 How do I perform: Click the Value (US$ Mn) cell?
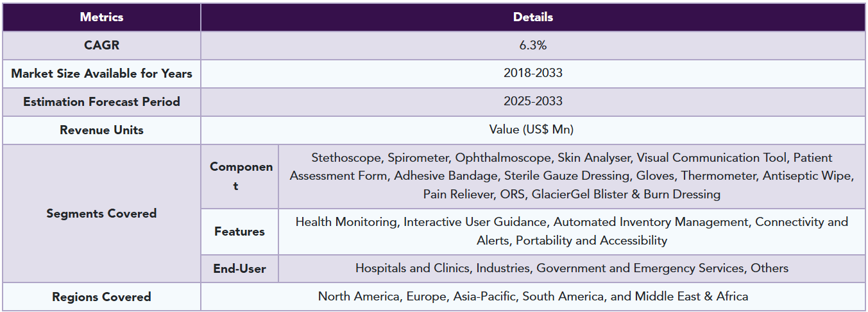tap(532, 130)
